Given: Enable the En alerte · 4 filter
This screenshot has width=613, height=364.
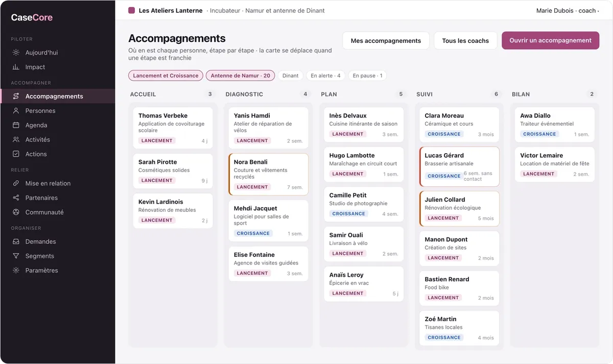Looking at the screenshot, I should (325, 76).
